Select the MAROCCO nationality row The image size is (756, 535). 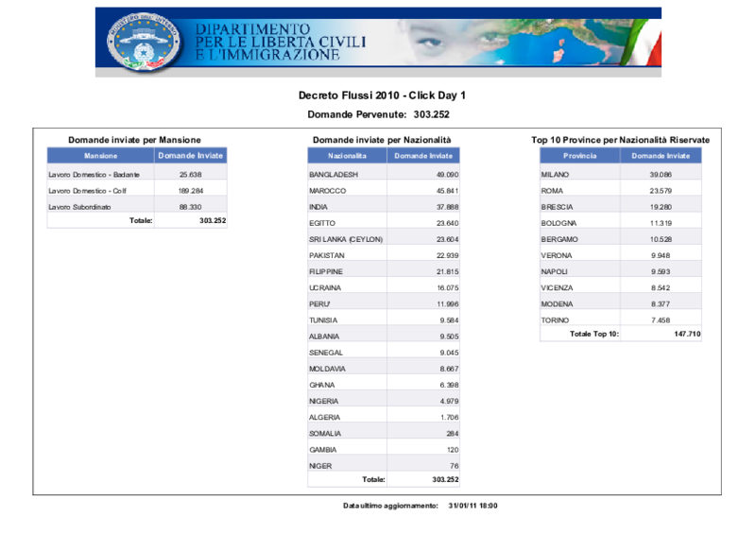click(384, 191)
